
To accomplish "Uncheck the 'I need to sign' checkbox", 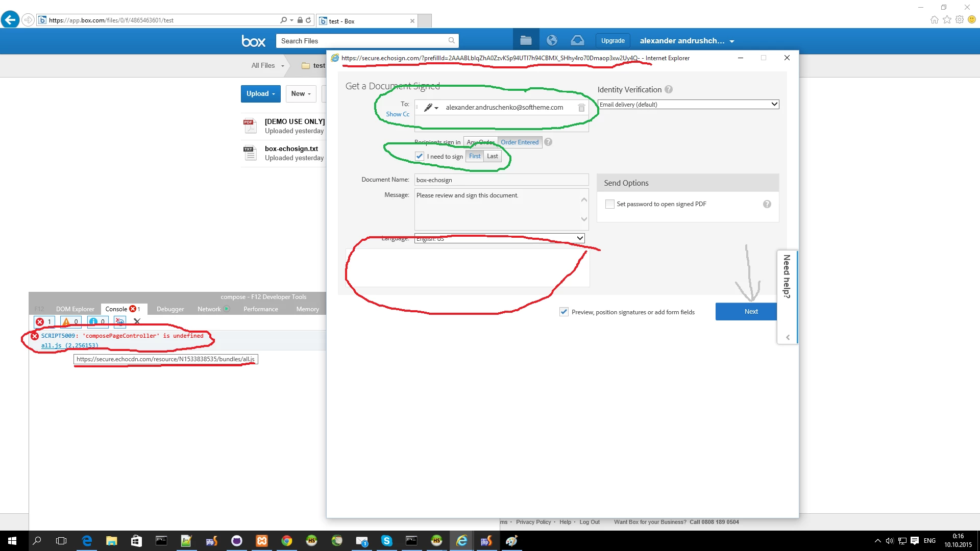I will click(420, 156).
